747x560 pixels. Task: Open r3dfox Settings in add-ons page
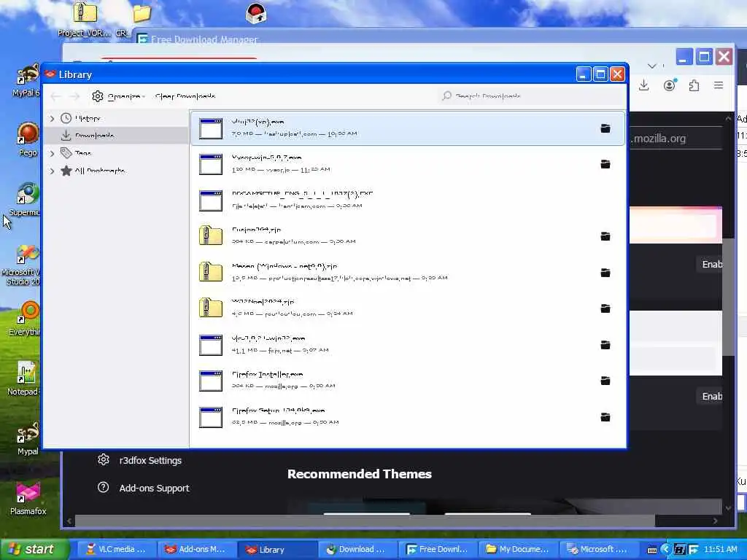click(x=140, y=461)
